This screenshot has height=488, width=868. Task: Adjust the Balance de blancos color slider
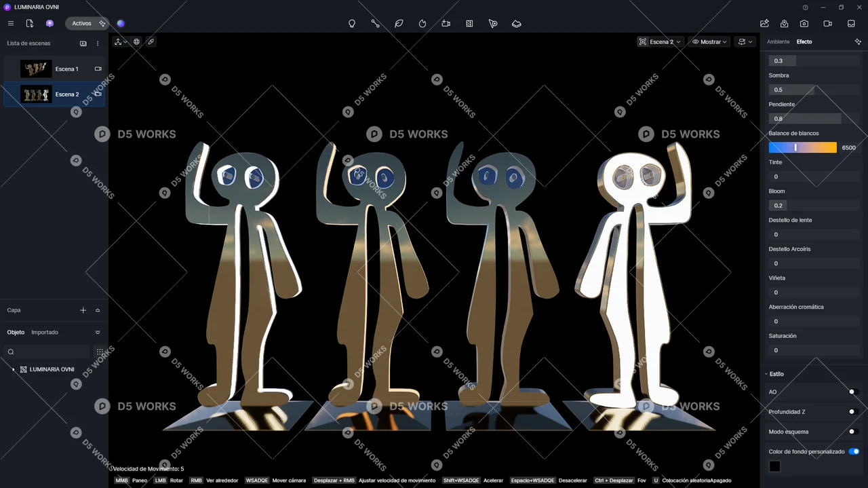[x=803, y=147]
